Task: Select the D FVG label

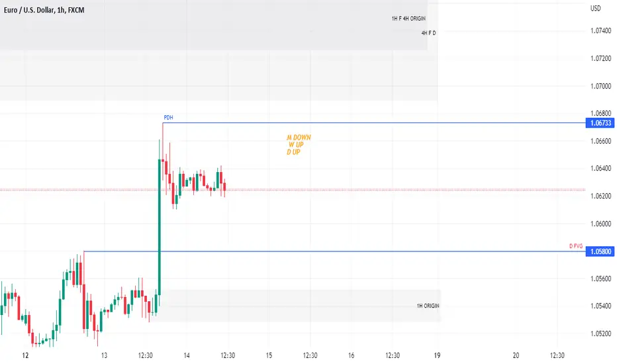Action: pos(576,246)
